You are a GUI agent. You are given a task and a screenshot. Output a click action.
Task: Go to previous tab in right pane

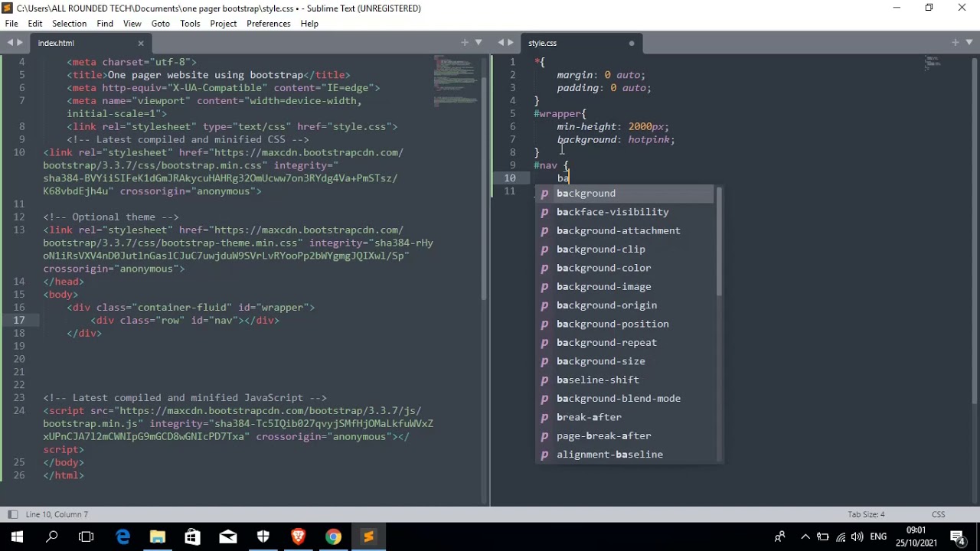coord(501,43)
